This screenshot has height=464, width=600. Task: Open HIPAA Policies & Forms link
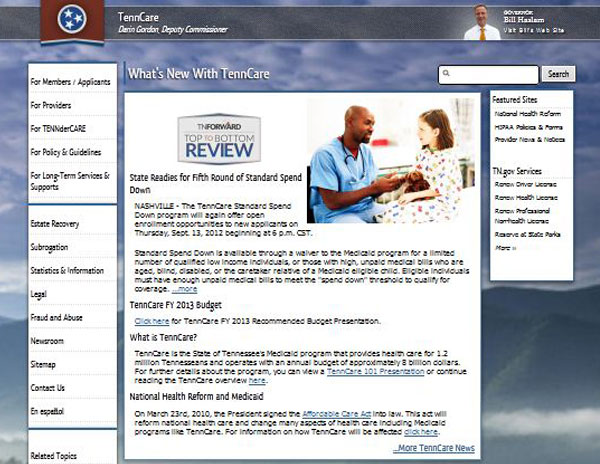click(x=528, y=127)
